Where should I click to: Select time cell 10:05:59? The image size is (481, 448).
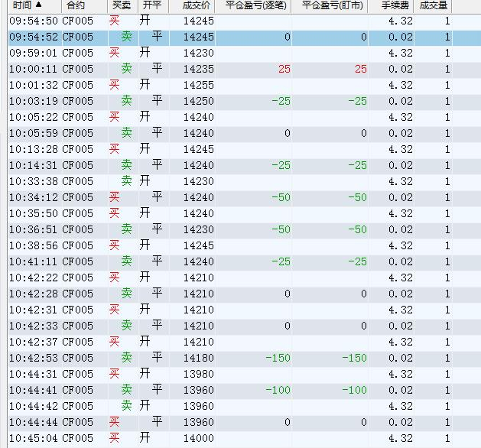pos(34,133)
